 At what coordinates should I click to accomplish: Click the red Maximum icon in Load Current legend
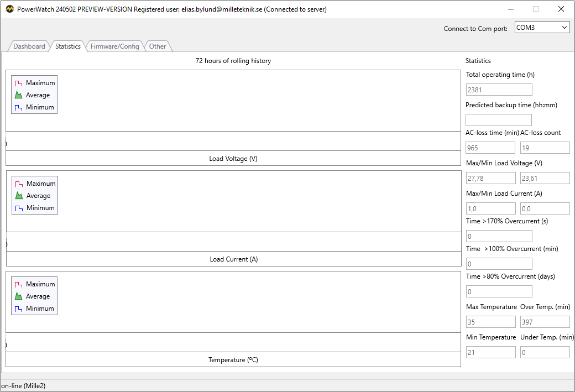pyautogui.click(x=18, y=183)
